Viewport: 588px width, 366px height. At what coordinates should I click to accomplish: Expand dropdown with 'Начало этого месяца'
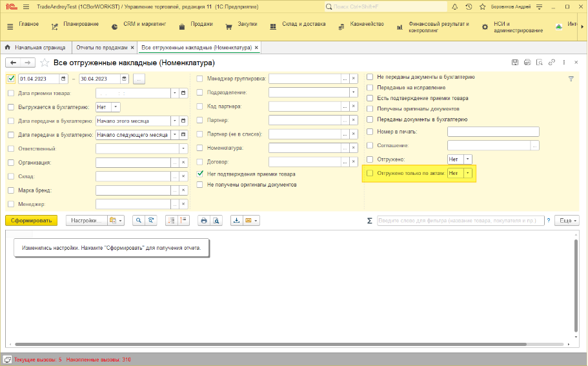coord(174,121)
